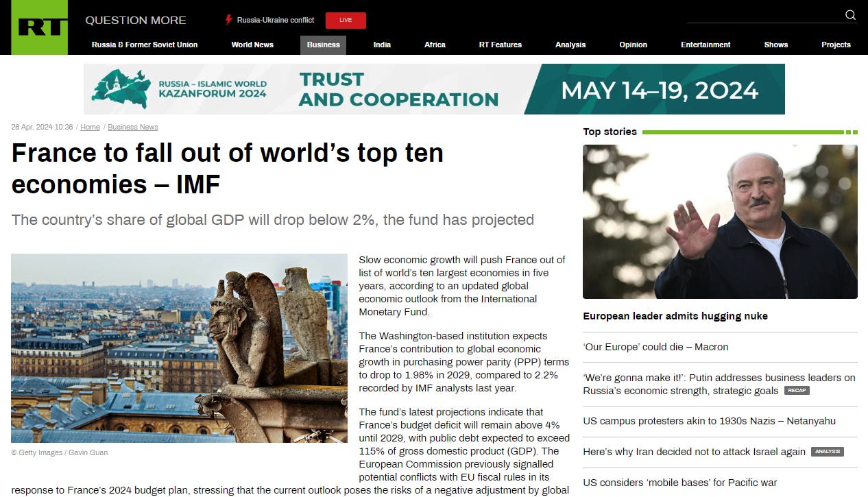Go to the India section
This screenshot has height=497, width=868.
[x=382, y=45]
